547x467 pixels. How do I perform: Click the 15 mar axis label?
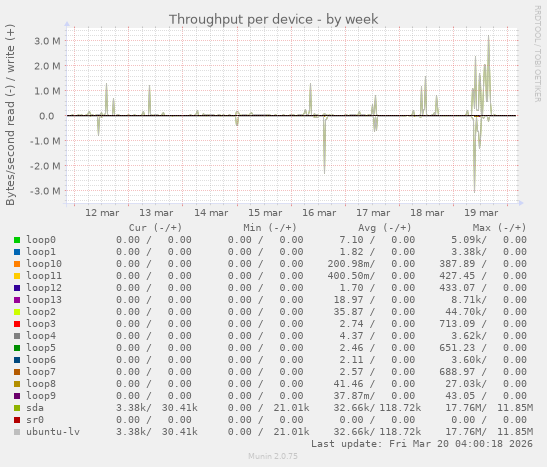coord(265,213)
